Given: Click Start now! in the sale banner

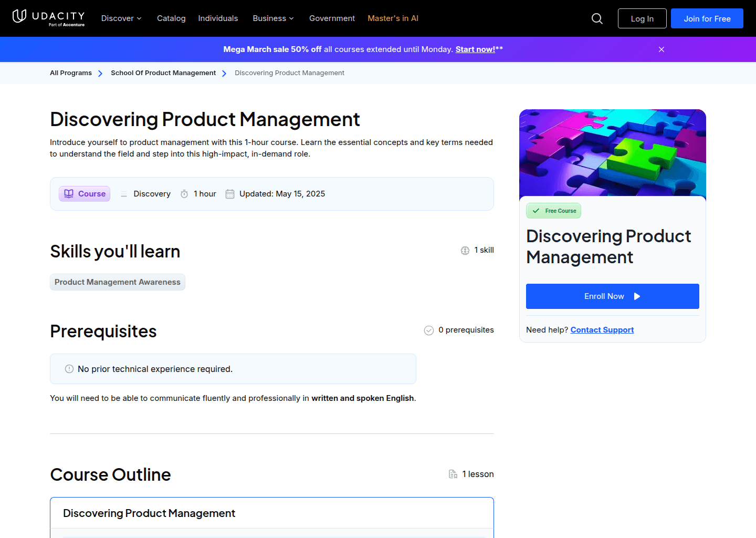Looking at the screenshot, I should (x=475, y=49).
